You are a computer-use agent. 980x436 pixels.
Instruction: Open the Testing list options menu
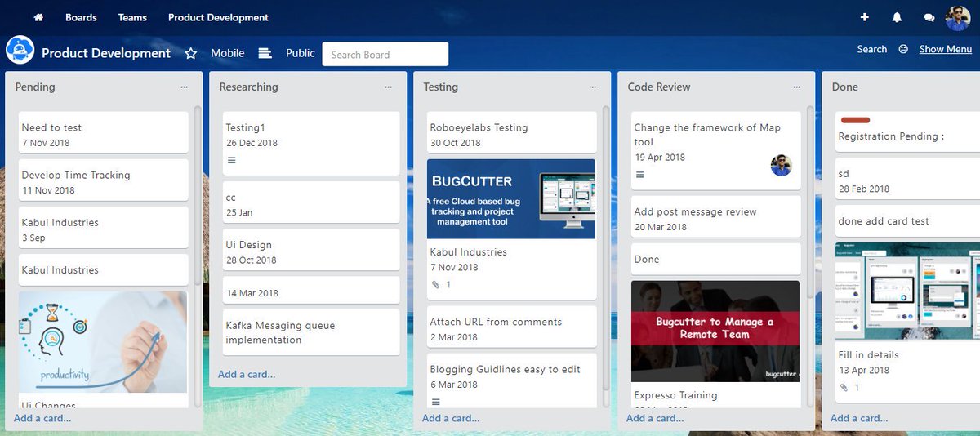click(x=593, y=87)
